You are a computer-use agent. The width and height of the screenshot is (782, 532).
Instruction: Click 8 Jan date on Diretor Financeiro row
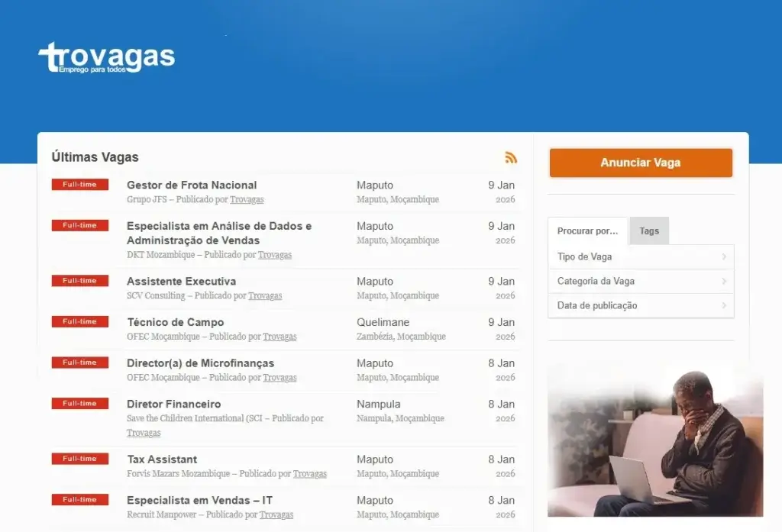(501, 404)
